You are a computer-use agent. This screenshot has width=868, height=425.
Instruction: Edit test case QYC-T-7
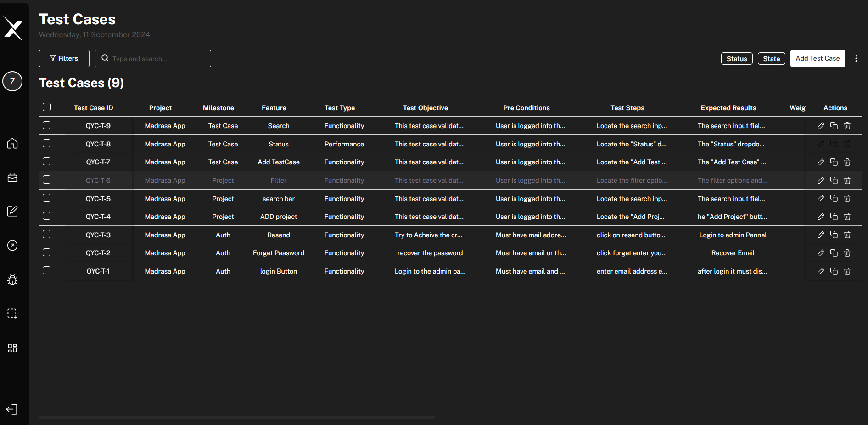click(821, 162)
